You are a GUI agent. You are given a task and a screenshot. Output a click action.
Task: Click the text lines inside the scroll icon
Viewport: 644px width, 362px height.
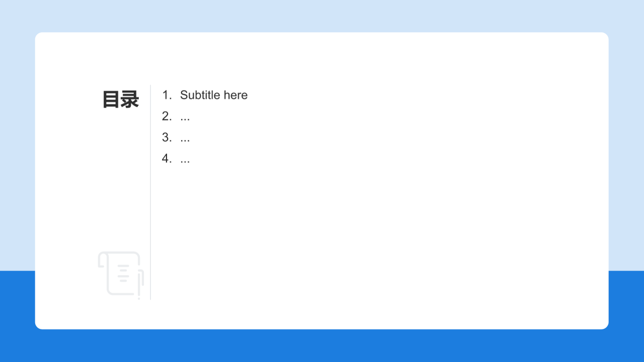coord(123,273)
